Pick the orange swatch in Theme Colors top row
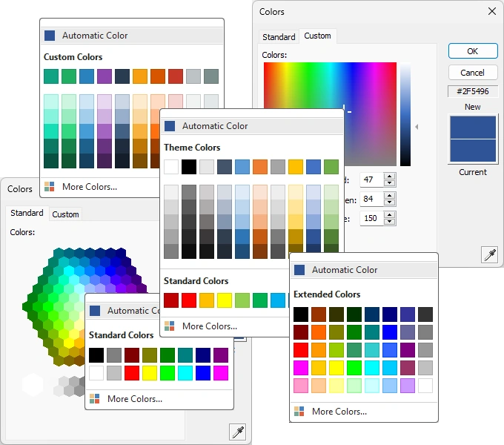 click(260, 167)
